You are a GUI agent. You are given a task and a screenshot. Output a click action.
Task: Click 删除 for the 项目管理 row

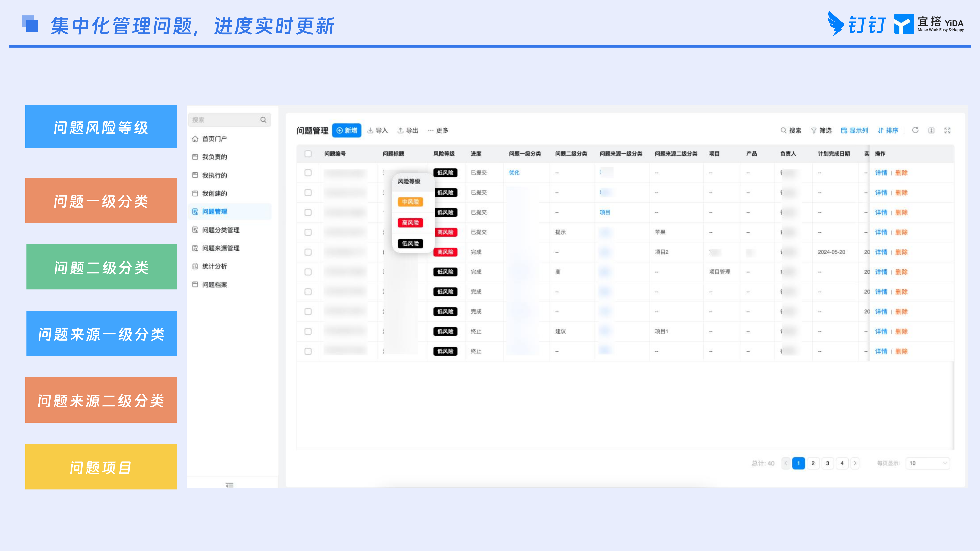coord(901,272)
